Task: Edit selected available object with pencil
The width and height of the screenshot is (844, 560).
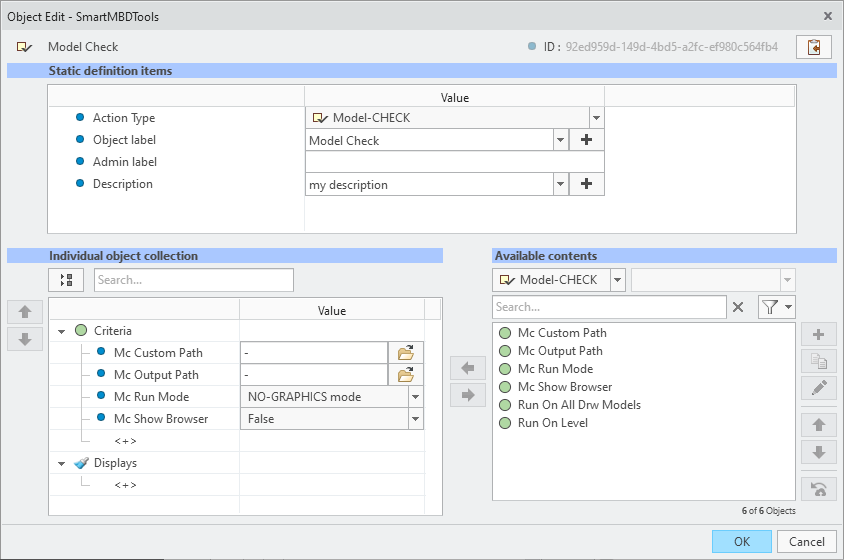Action: (x=819, y=387)
